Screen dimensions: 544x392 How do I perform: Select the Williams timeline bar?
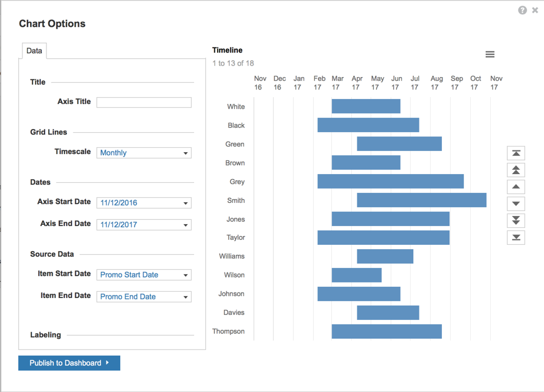click(x=385, y=256)
